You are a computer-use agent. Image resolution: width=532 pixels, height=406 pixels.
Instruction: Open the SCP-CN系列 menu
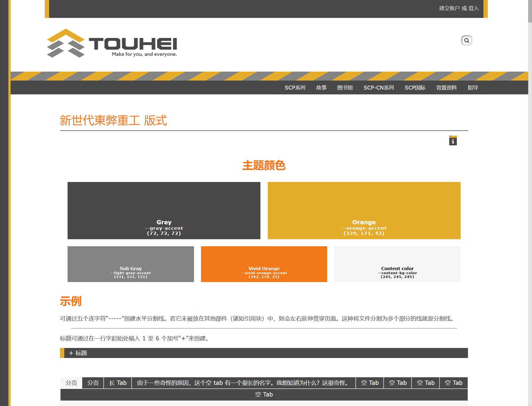(x=379, y=88)
